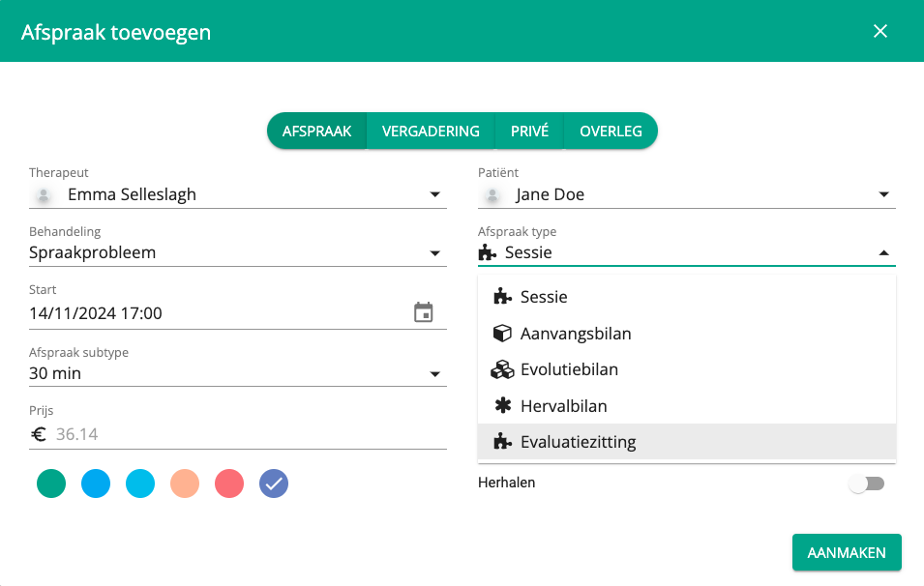Toggle the Herhalen switch on

(x=866, y=483)
